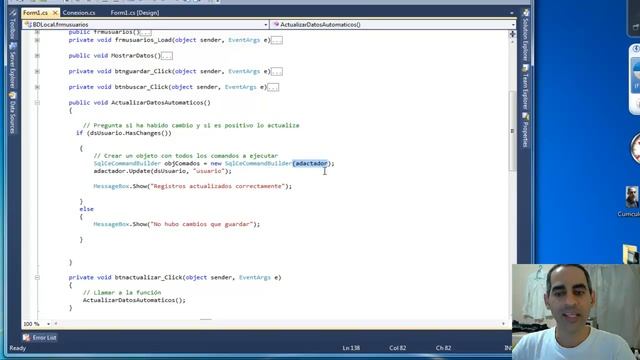Screen dimensions: 640x360
Task: Collapse the btnactualizar_Click method outline
Action: click(x=37, y=277)
